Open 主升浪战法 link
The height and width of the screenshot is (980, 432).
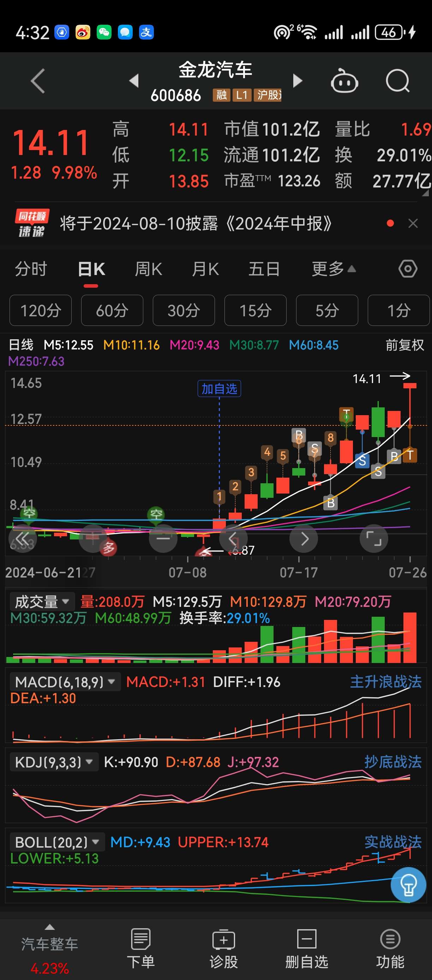point(386,682)
